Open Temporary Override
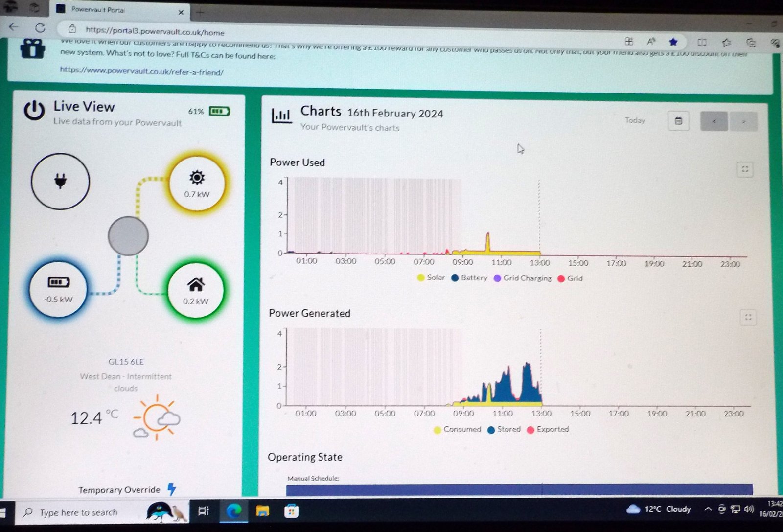The image size is (783, 532). pyautogui.click(x=119, y=490)
